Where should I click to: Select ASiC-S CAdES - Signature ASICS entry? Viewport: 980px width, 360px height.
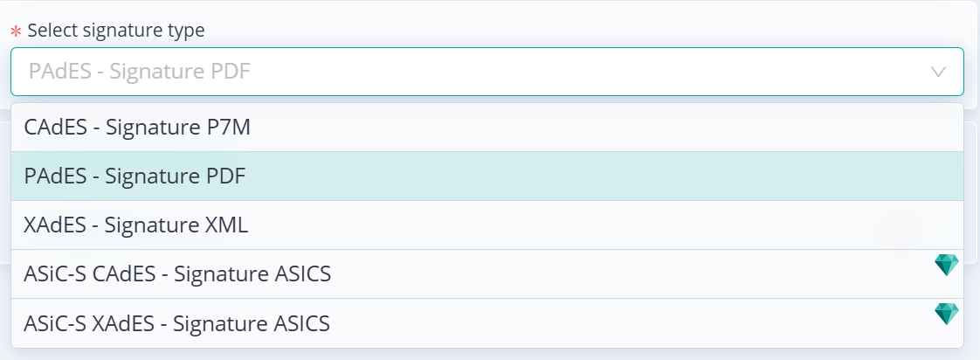point(487,273)
